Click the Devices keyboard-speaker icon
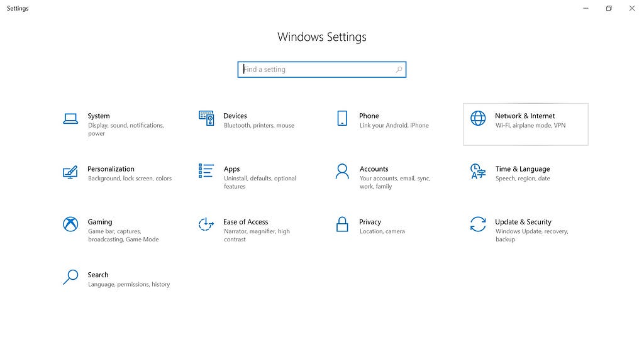644x342 pixels. pyautogui.click(x=206, y=118)
